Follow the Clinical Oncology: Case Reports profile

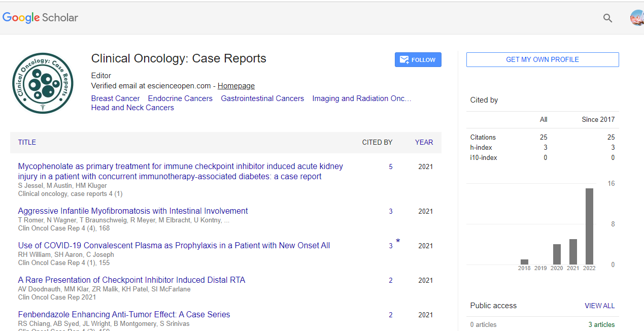418,60
